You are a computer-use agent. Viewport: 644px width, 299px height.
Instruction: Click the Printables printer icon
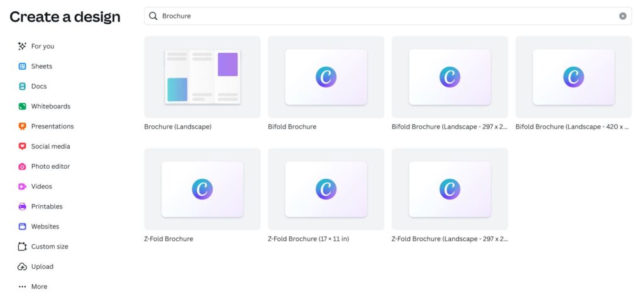coord(22,206)
